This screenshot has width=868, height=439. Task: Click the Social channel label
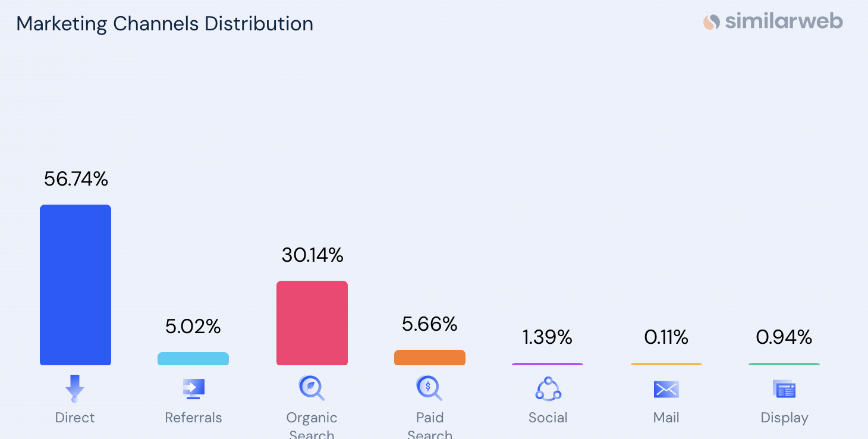(548, 418)
